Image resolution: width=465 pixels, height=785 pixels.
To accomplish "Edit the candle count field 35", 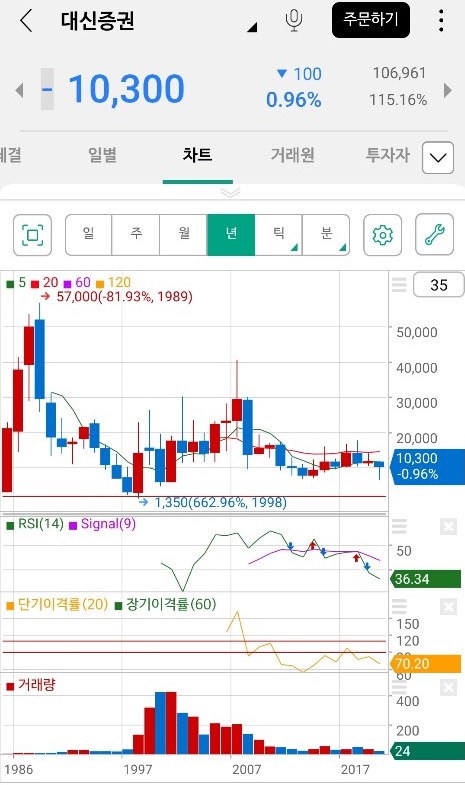I will click(x=438, y=285).
